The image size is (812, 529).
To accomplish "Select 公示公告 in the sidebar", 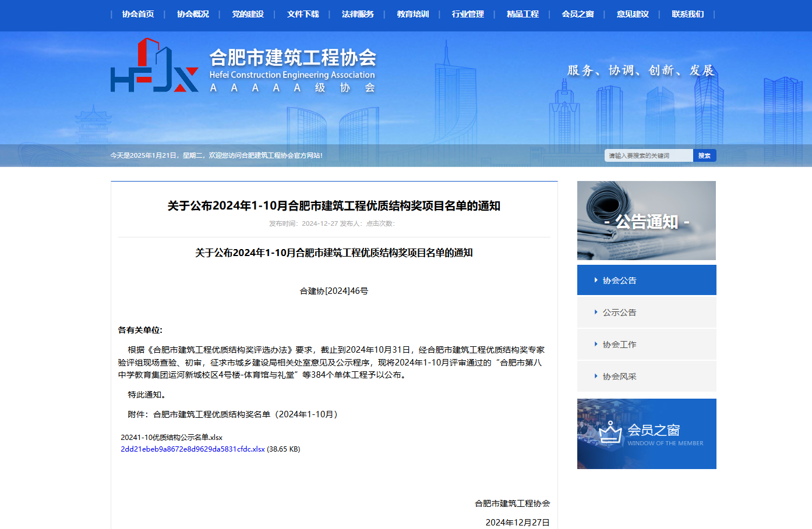I will 620,313.
